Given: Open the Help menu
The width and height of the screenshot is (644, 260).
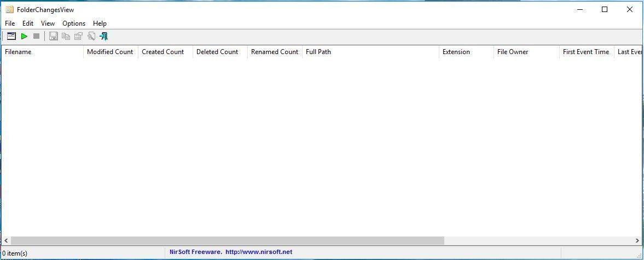Looking at the screenshot, I should pyautogui.click(x=100, y=23).
